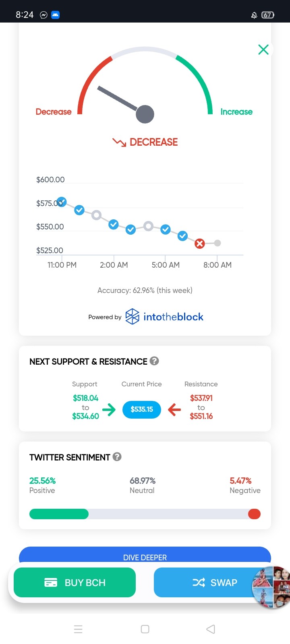Tap the red negative sentiment bar segment

tap(254, 514)
